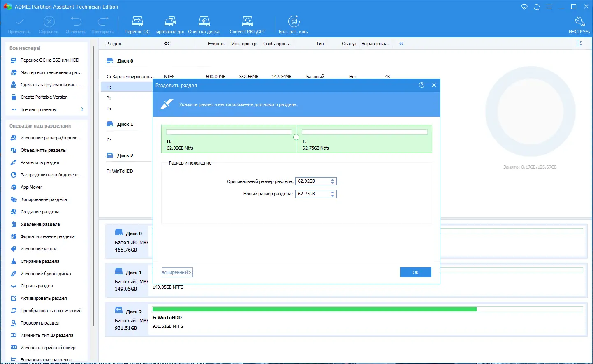Screen dimensions: 593x364
Task: Open the disk clone toolbar tool
Action: (x=170, y=25)
